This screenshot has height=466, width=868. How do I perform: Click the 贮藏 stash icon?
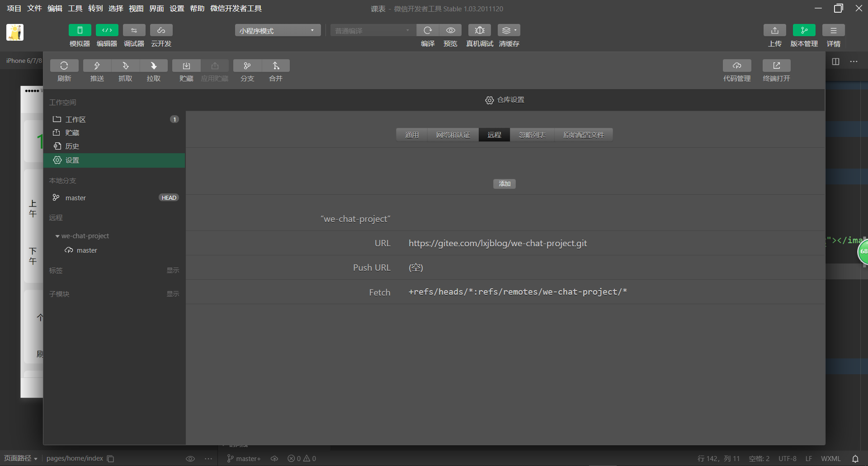tap(186, 66)
